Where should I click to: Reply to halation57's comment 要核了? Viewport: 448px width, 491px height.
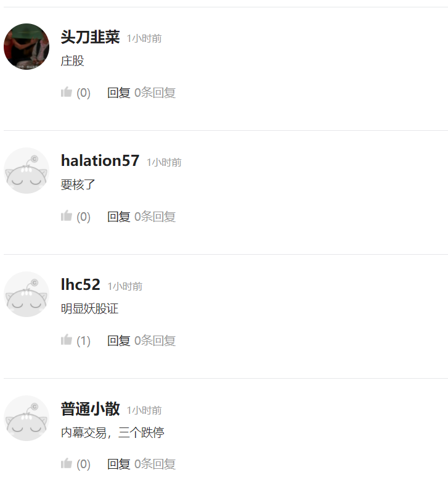(118, 217)
